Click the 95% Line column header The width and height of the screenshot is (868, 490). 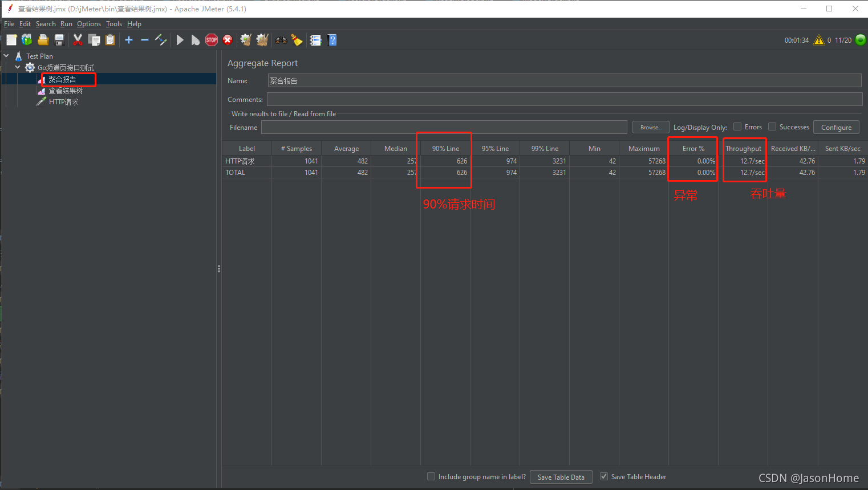pos(495,148)
